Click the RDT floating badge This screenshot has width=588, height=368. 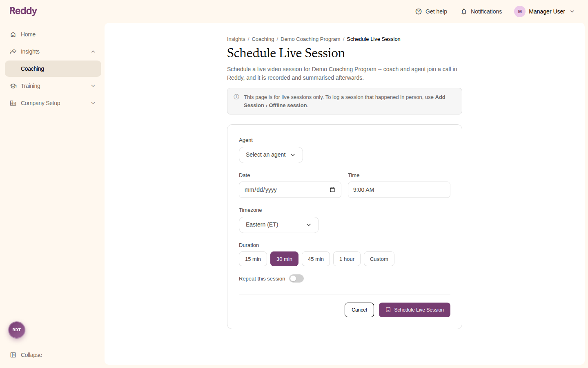pos(17,330)
